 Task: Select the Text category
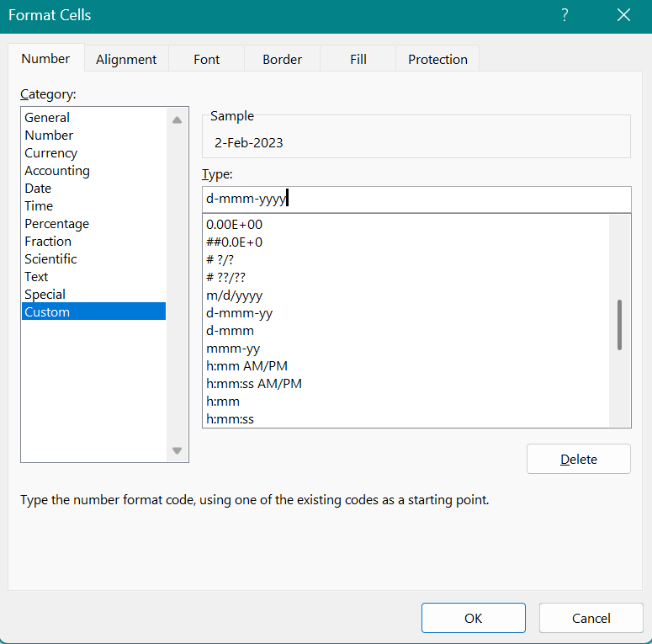(93, 277)
